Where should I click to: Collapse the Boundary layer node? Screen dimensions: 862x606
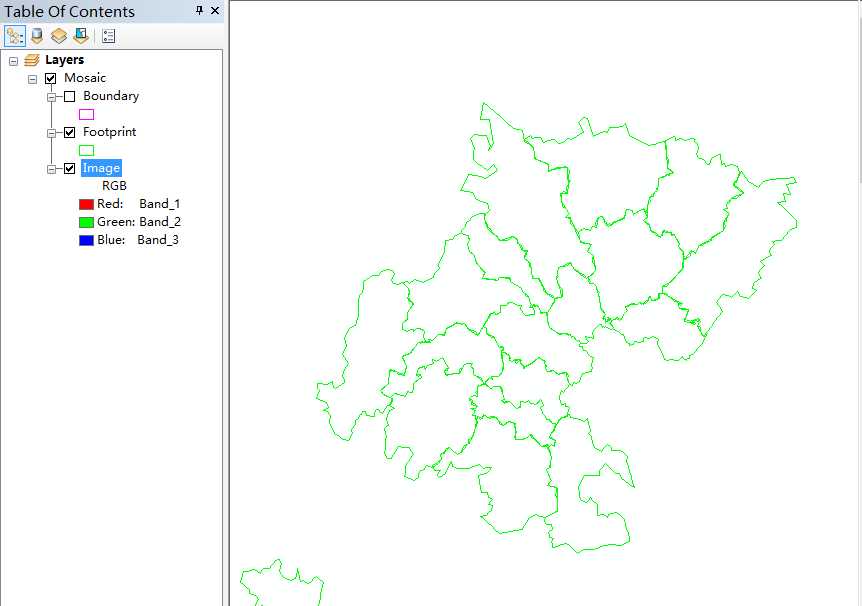pos(51,97)
